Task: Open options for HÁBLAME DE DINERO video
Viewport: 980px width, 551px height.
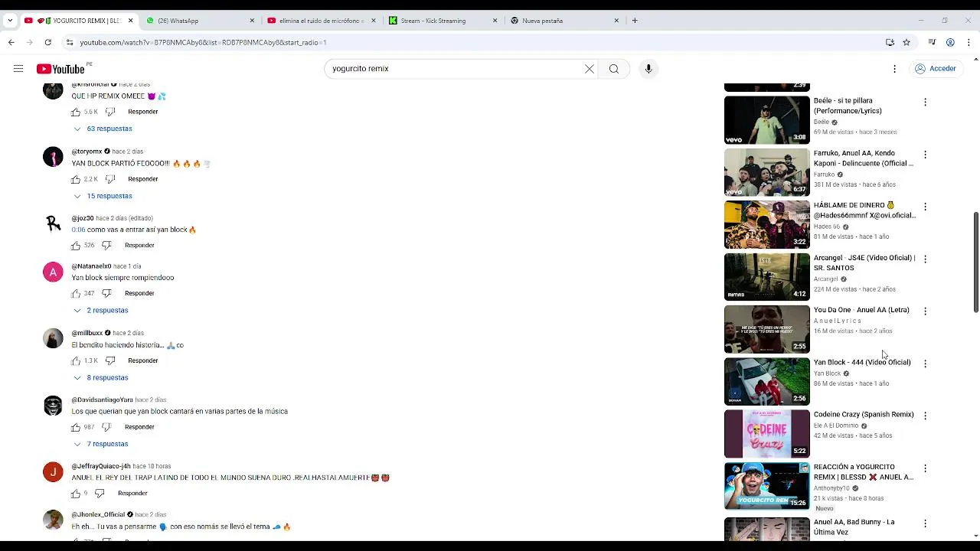Action: tap(925, 207)
